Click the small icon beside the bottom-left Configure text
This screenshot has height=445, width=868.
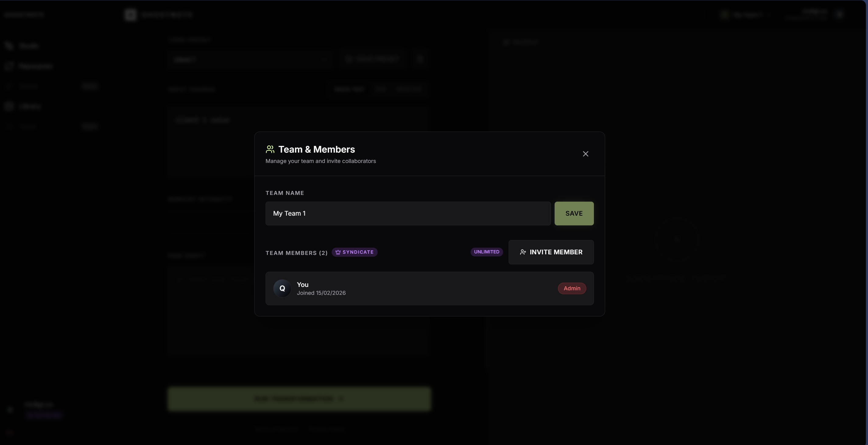[x=9, y=410]
